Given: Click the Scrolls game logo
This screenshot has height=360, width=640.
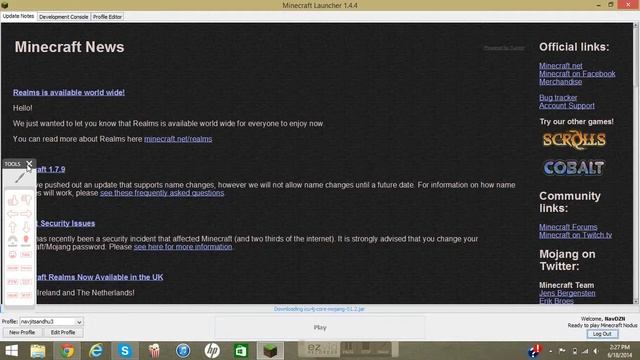Looking at the screenshot, I should [x=574, y=140].
